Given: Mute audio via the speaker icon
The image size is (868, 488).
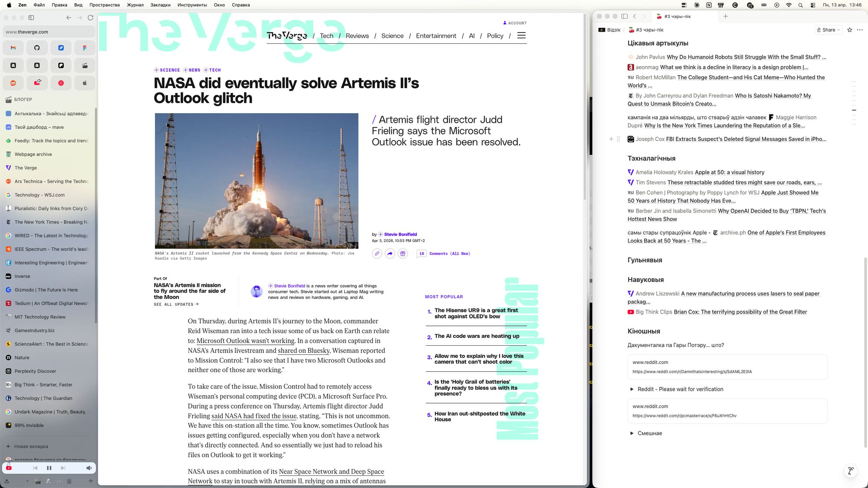Looking at the screenshot, I should coord(89,468).
